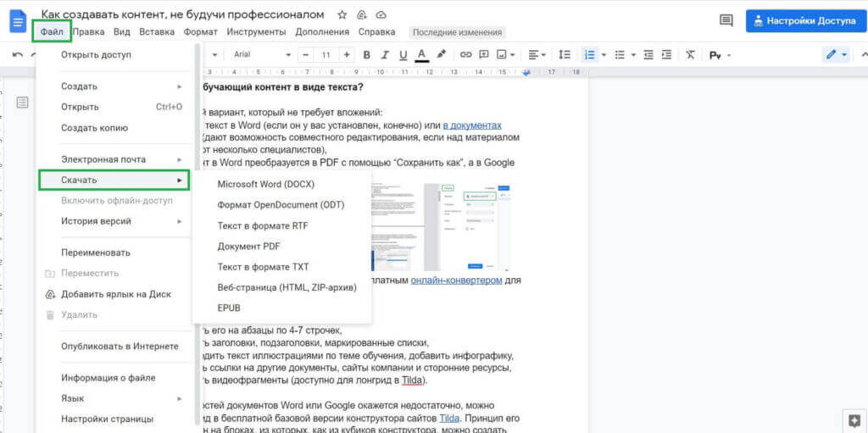Image resolution: width=868 pixels, height=433 pixels.
Task: Expand the Язык submenu
Action: 116,398
